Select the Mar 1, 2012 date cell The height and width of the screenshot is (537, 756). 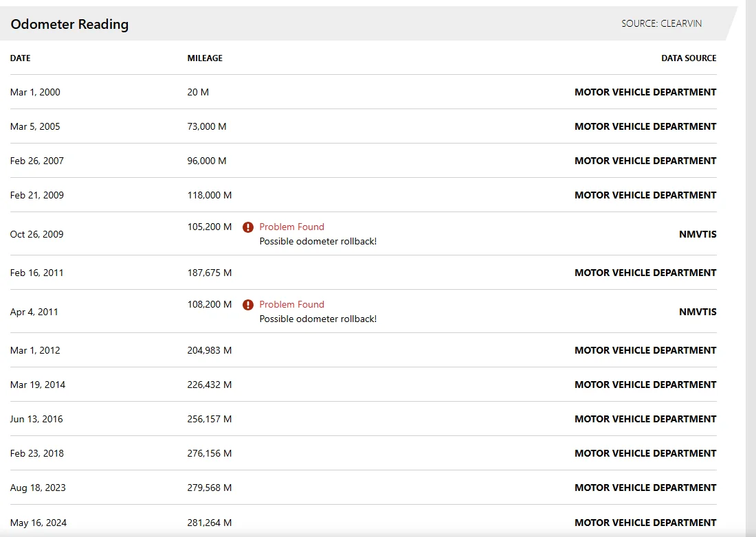click(x=35, y=350)
